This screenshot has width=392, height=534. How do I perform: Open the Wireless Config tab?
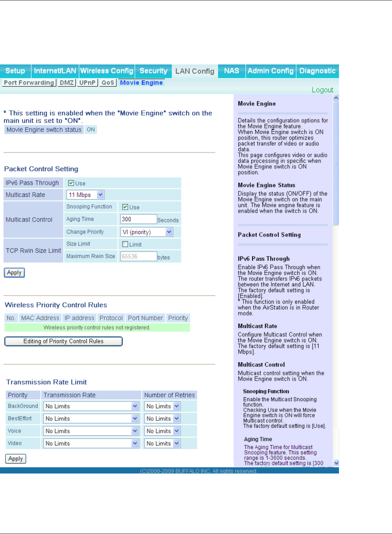[x=107, y=71]
